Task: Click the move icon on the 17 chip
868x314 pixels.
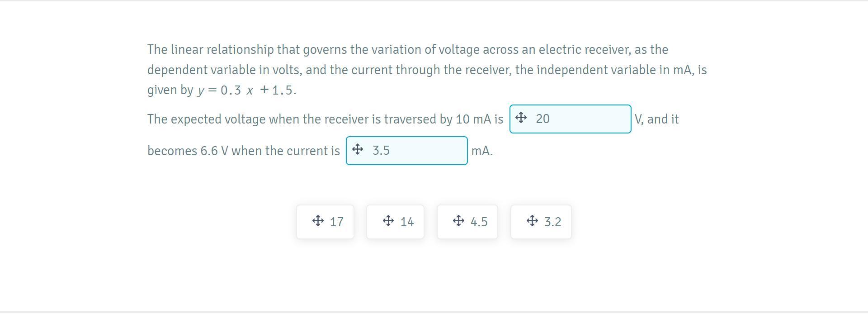Action: click(318, 221)
